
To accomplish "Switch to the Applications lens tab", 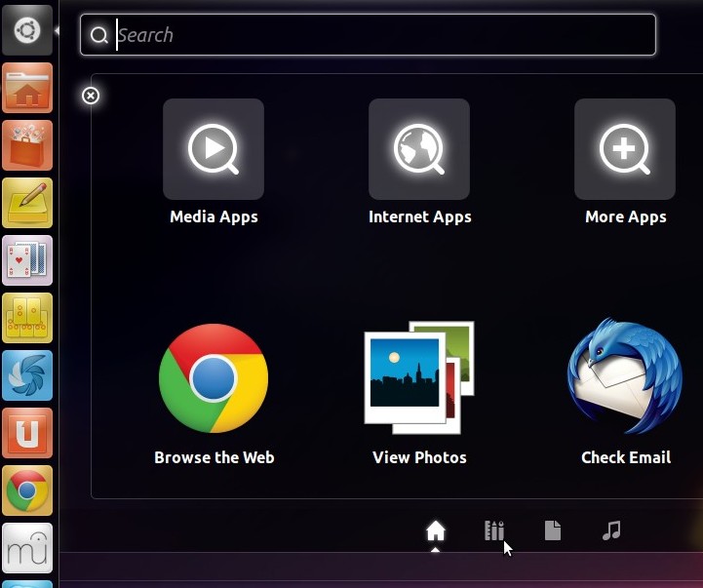I will coord(494,530).
